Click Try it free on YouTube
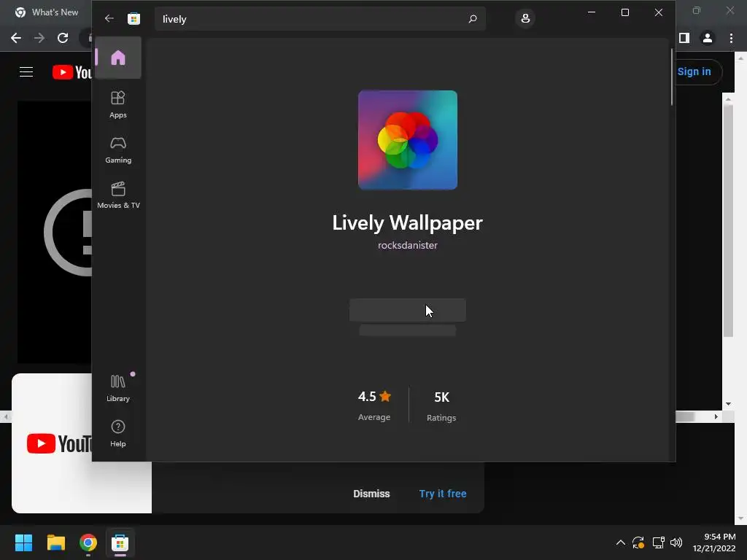747x560 pixels. pos(443,494)
